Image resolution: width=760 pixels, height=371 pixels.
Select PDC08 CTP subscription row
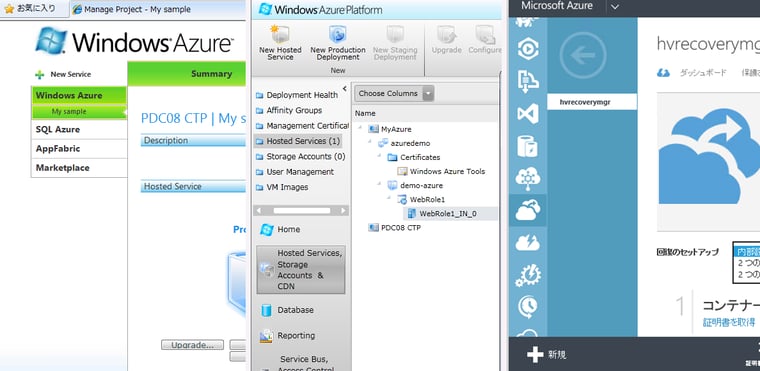[394, 227]
